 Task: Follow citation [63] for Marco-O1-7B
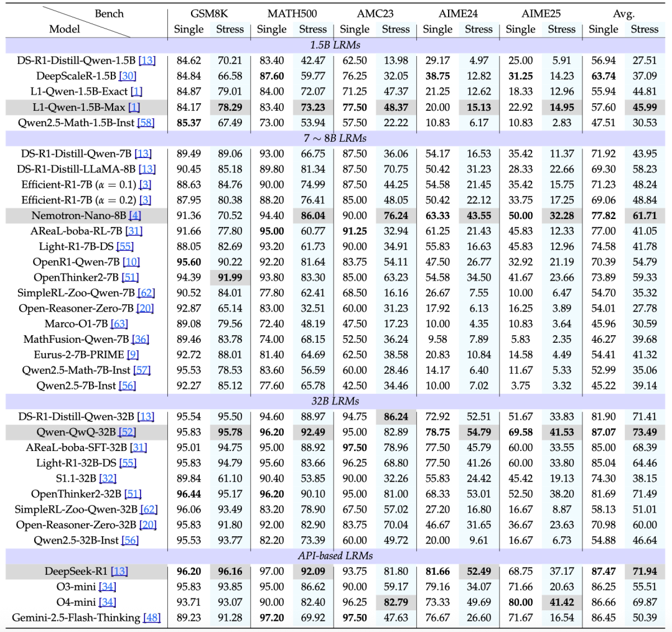[x=119, y=323]
